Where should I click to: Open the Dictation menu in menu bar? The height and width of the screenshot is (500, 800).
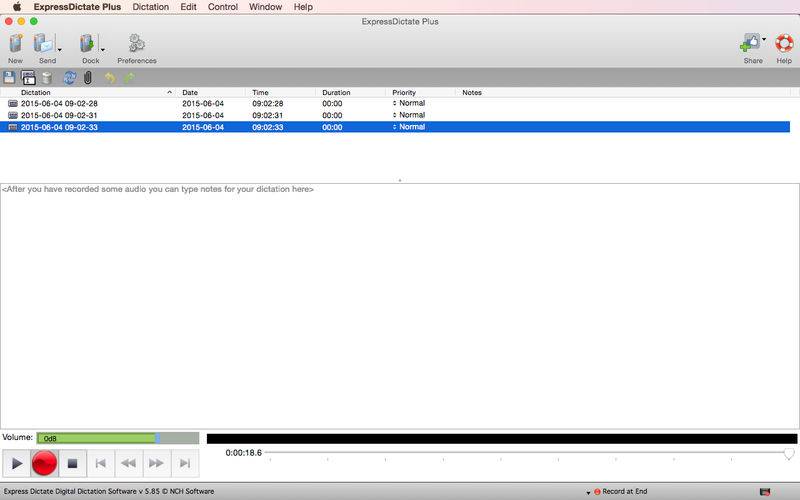pos(150,7)
